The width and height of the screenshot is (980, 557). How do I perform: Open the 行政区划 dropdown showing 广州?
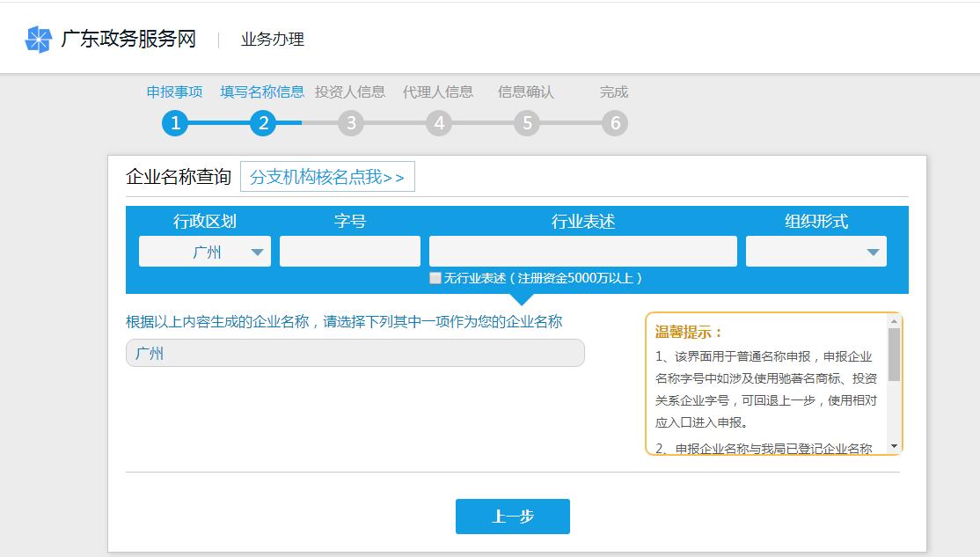coord(203,251)
